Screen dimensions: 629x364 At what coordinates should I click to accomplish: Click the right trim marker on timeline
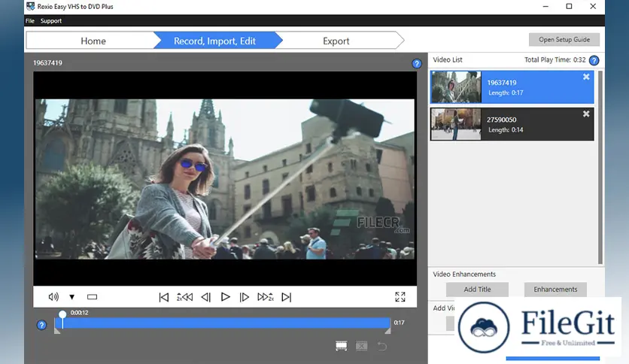pos(387,330)
